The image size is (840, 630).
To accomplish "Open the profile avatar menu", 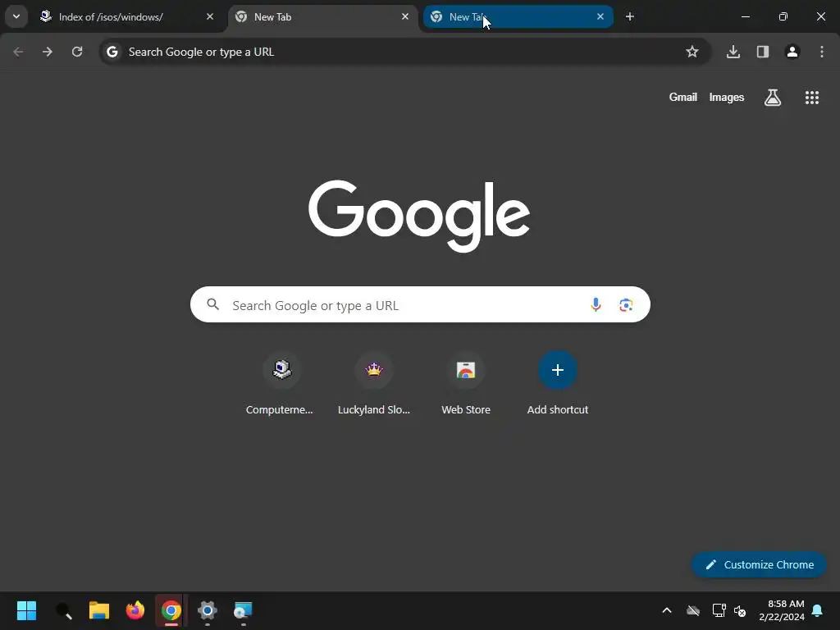I will click(792, 52).
